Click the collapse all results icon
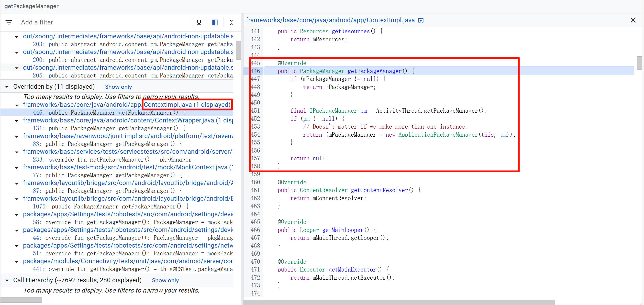Screen dimensions: 644x305 click(231, 22)
